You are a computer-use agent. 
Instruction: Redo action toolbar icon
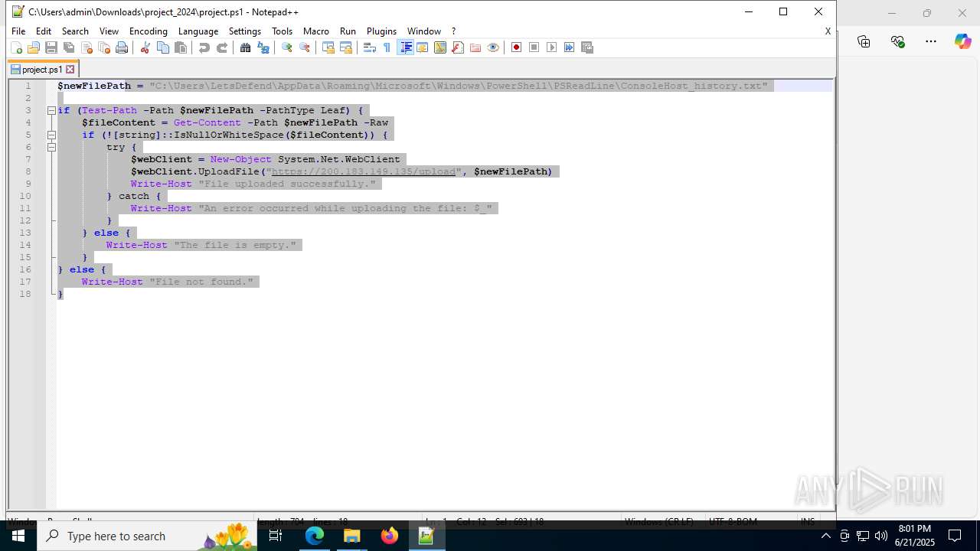[222, 47]
